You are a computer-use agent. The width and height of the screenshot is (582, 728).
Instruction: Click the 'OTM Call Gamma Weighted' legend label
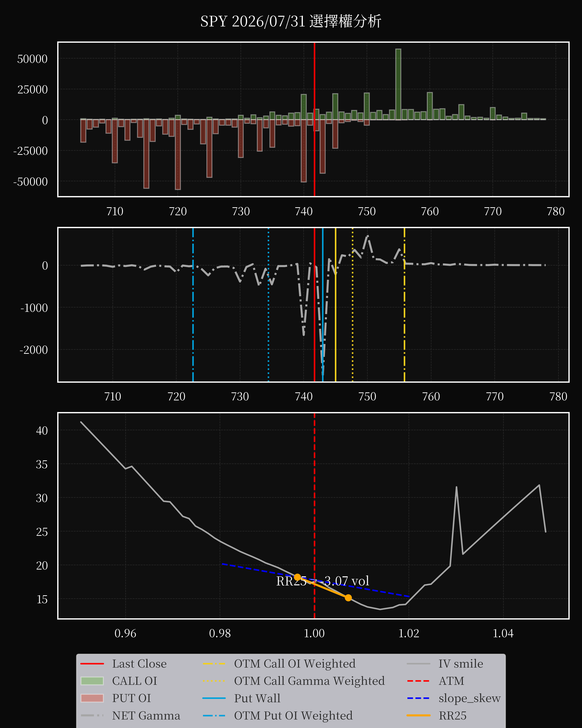coord(309,681)
